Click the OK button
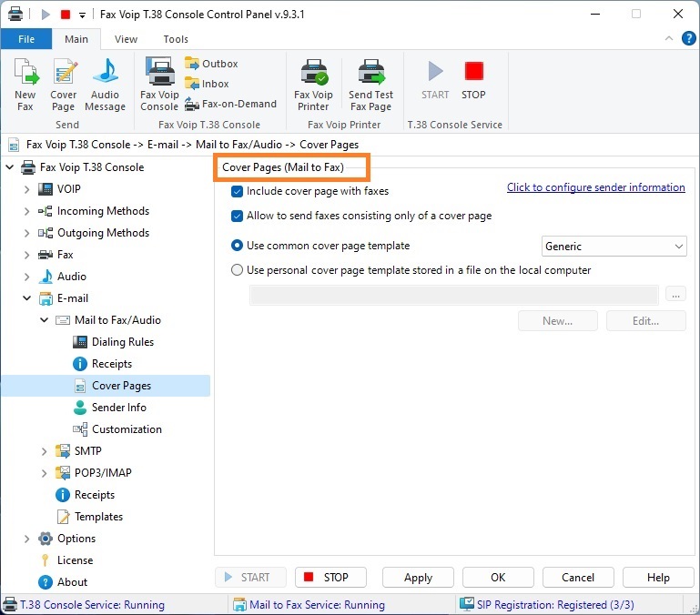The image size is (700, 615). 498,578
